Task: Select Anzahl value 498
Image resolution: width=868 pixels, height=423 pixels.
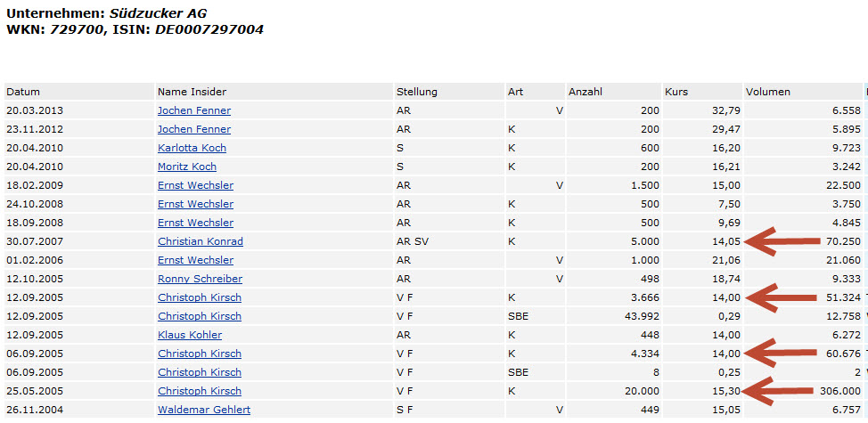Action: coord(651,279)
